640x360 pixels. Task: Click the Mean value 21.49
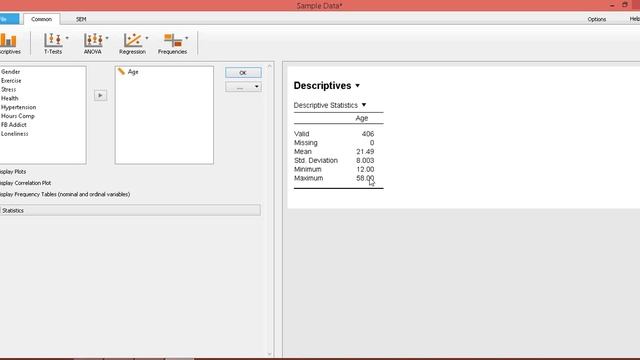(x=365, y=152)
